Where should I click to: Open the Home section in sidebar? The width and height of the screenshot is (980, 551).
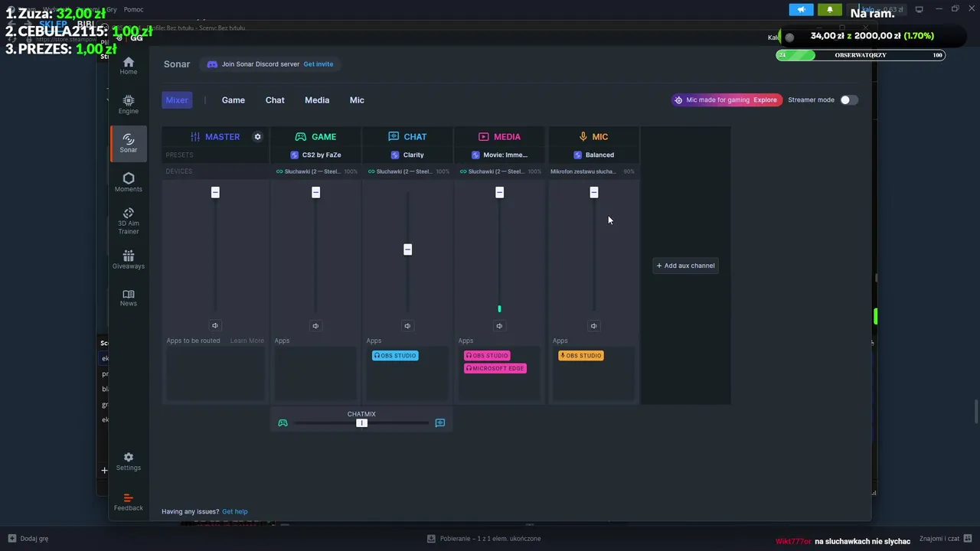tap(128, 66)
